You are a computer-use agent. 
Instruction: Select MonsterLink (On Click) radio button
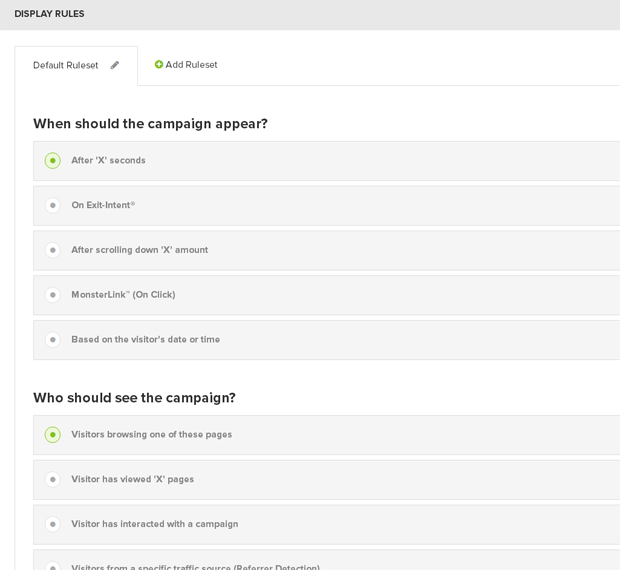pyautogui.click(x=53, y=295)
